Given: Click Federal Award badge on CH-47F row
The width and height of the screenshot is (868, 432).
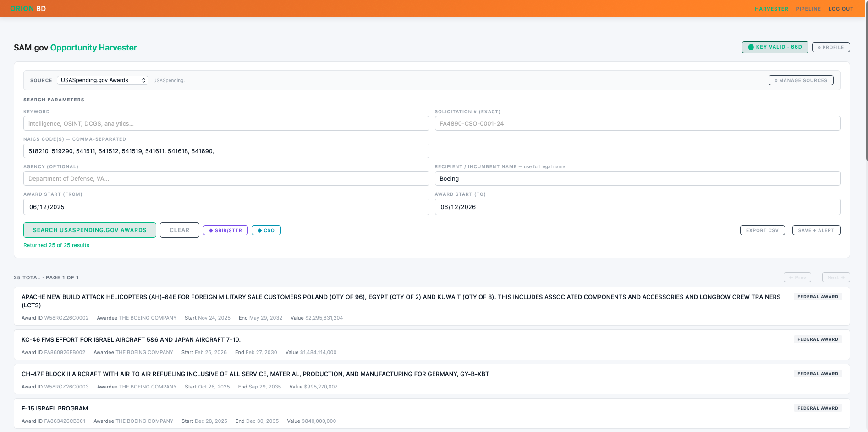Looking at the screenshot, I should 818,374.
